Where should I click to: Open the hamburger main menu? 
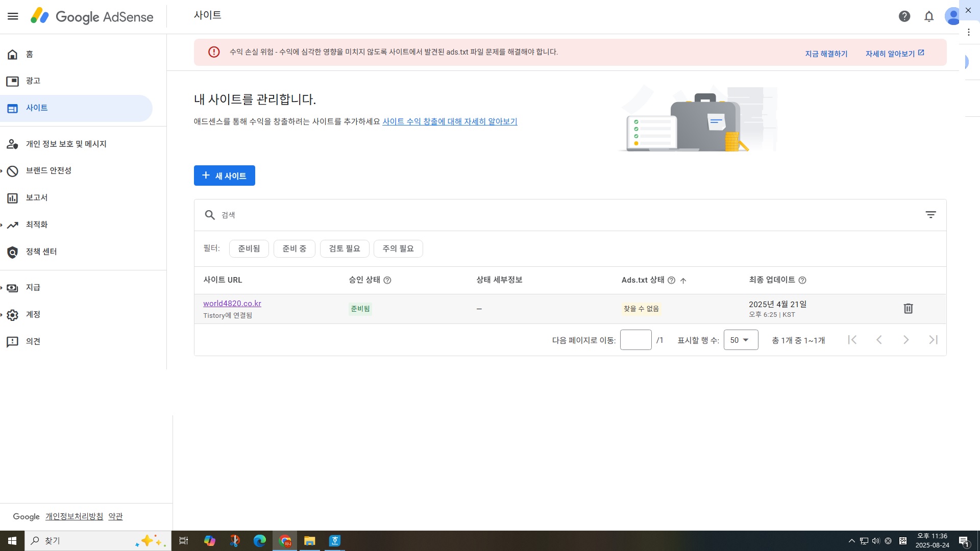pyautogui.click(x=13, y=16)
